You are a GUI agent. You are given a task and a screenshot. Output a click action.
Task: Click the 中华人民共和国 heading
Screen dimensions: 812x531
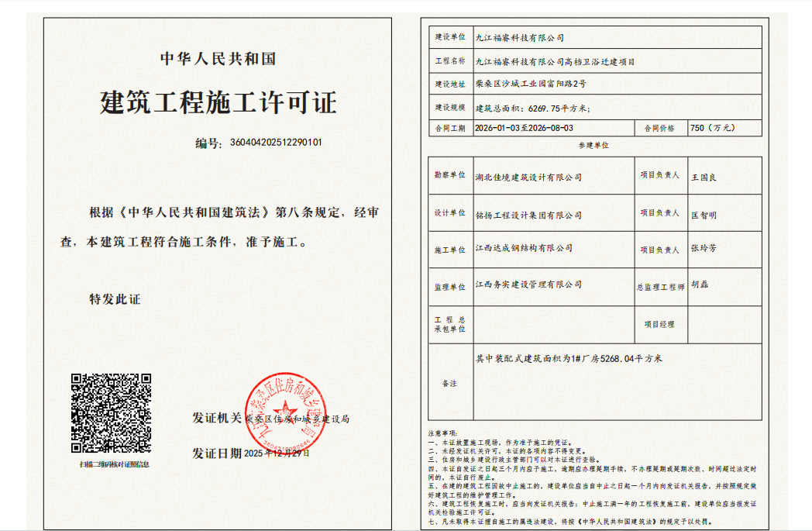click(x=218, y=59)
